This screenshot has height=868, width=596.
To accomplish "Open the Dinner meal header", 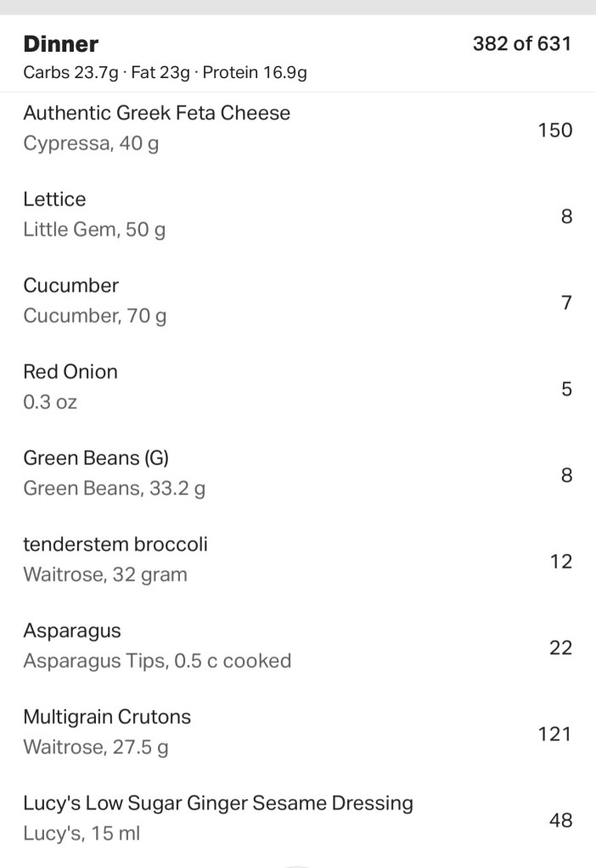I will 61,44.
